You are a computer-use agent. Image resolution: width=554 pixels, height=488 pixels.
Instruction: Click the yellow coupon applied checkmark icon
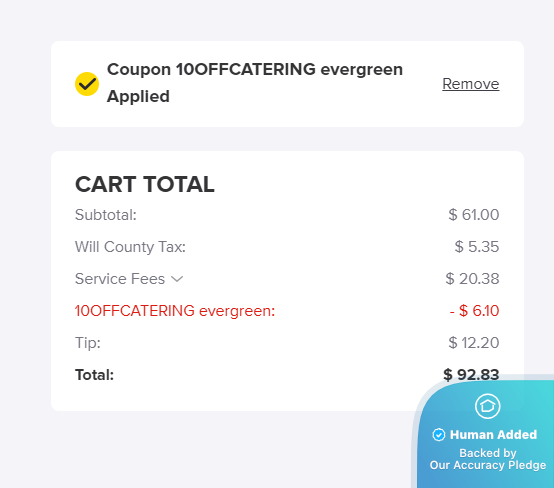coord(87,84)
